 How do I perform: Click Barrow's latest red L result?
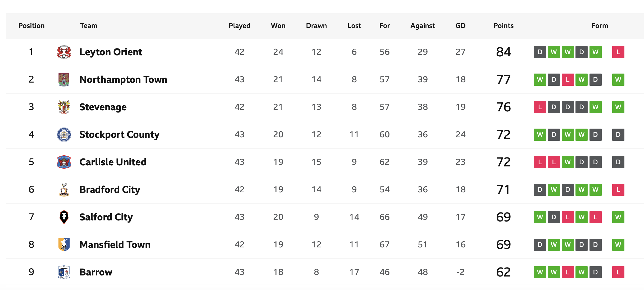[x=618, y=272]
